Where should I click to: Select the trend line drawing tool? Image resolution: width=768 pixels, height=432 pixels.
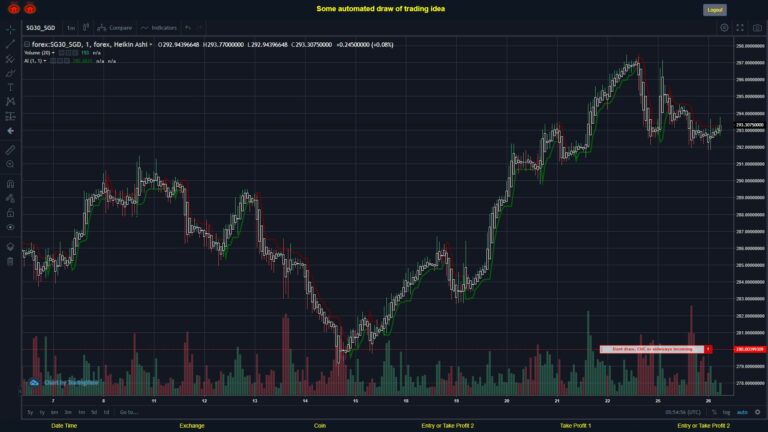[x=10, y=45]
